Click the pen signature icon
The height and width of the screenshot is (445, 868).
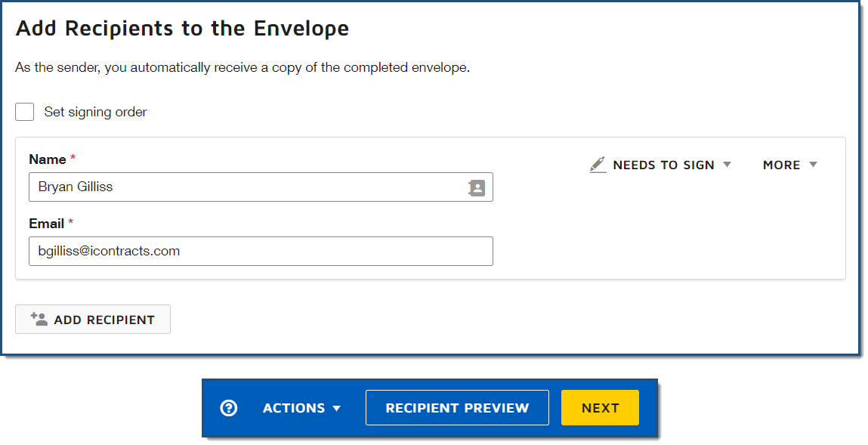(598, 165)
